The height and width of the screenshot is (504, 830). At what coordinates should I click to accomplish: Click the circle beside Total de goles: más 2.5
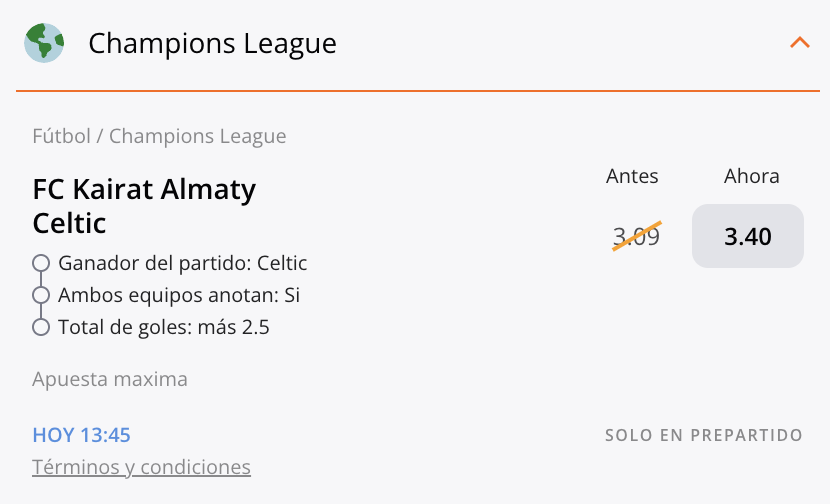(41, 327)
